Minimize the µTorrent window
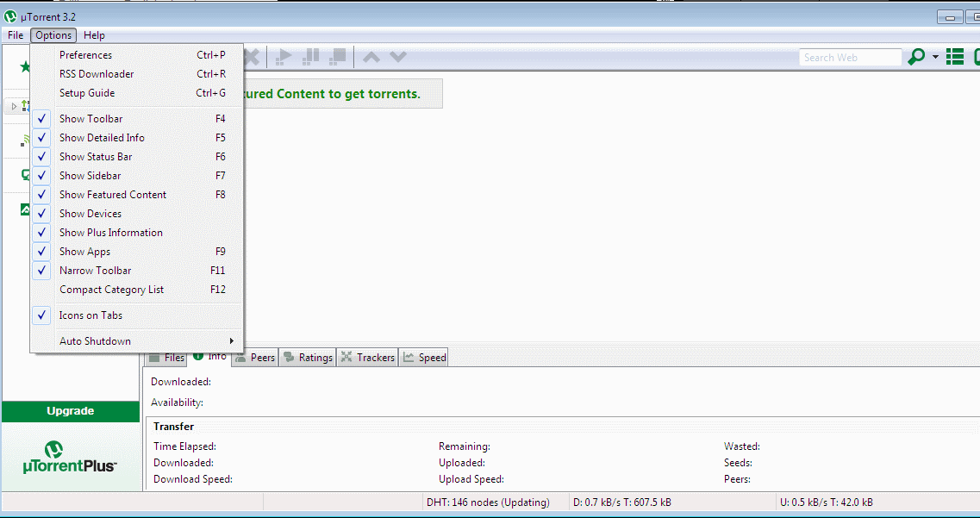The image size is (980, 518). point(950,18)
